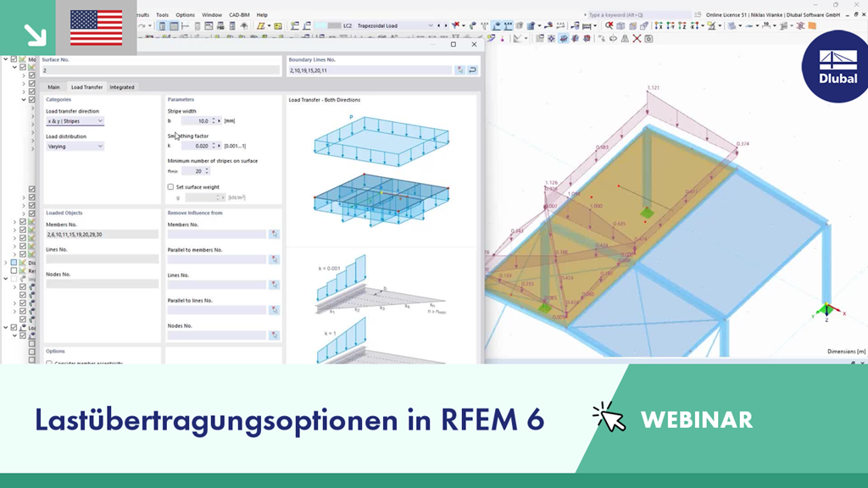Viewport: 868px width, 488px height.
Task: Open Load transfer direction dropdown
Action: pyautogui.click(x=75, y=121)
